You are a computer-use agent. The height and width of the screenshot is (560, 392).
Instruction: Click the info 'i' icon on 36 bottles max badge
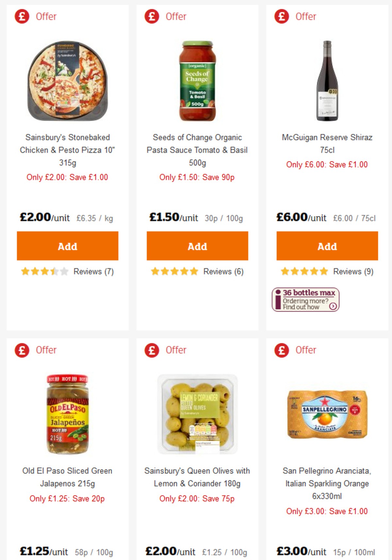coord(277,299)
